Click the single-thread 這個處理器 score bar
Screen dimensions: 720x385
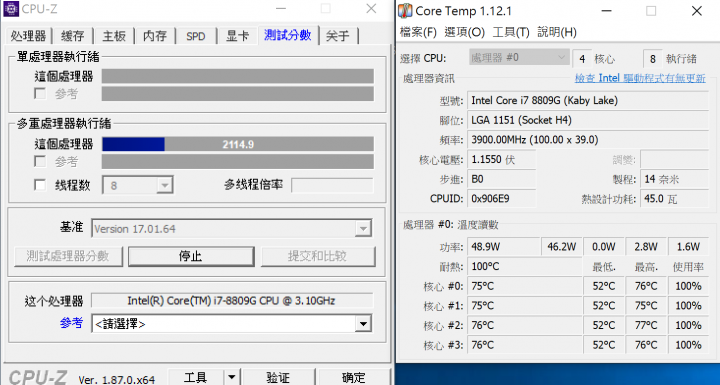point(238,76)
